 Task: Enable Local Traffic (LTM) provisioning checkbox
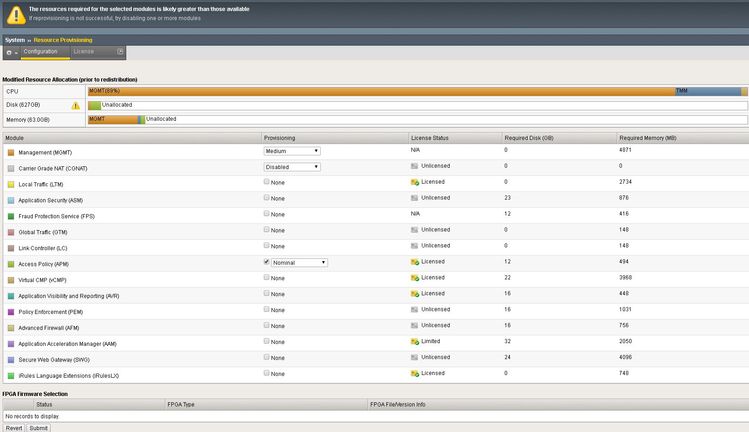pyautogui.click(x=266, y=183)
